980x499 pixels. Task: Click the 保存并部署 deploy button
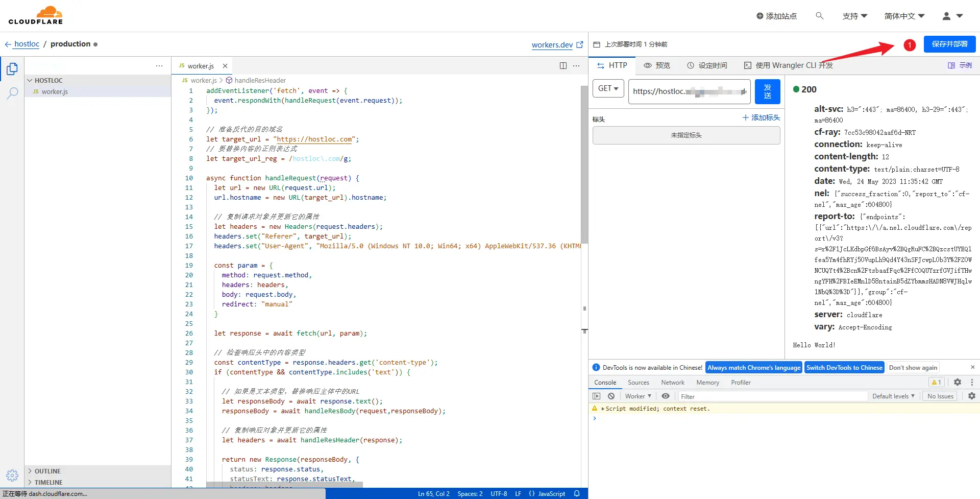[949, 44]
